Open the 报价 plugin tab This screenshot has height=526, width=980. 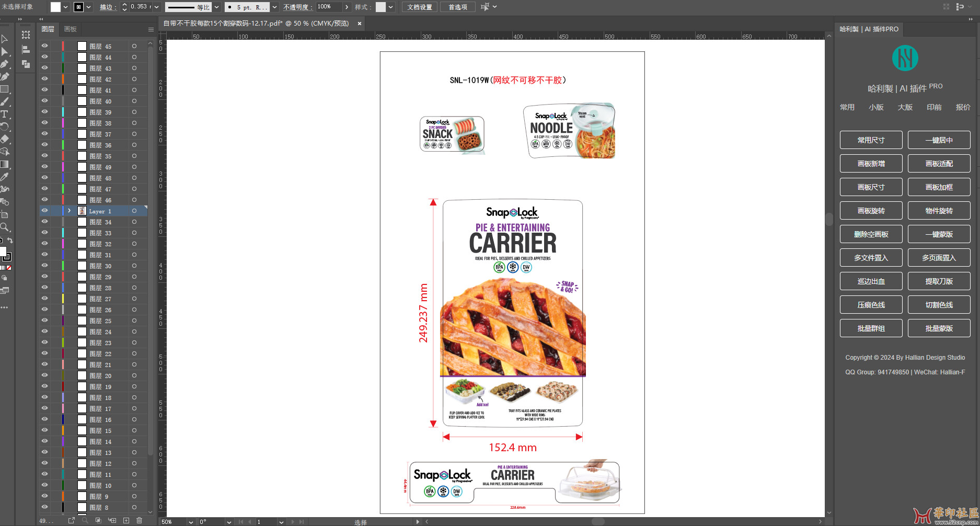click(963, 107)
